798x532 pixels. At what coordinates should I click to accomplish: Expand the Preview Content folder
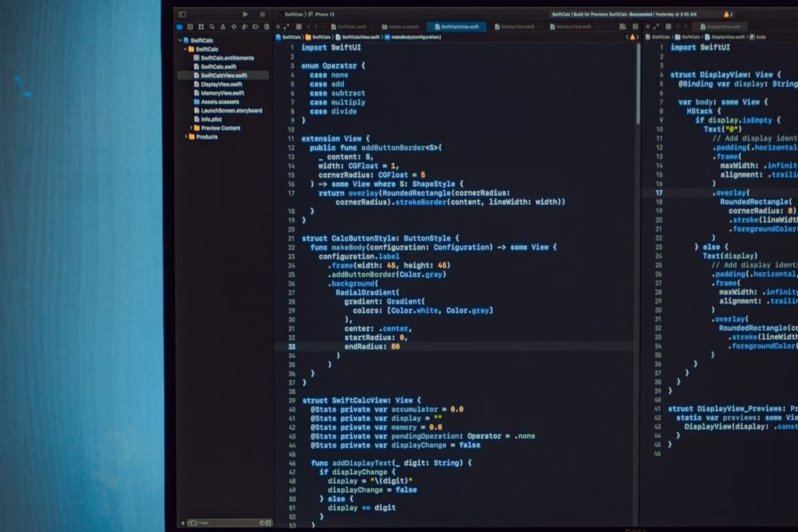(x=191, y=128)
